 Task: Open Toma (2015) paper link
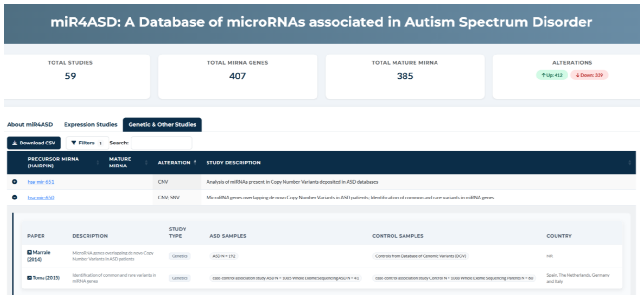click(44, 278)
